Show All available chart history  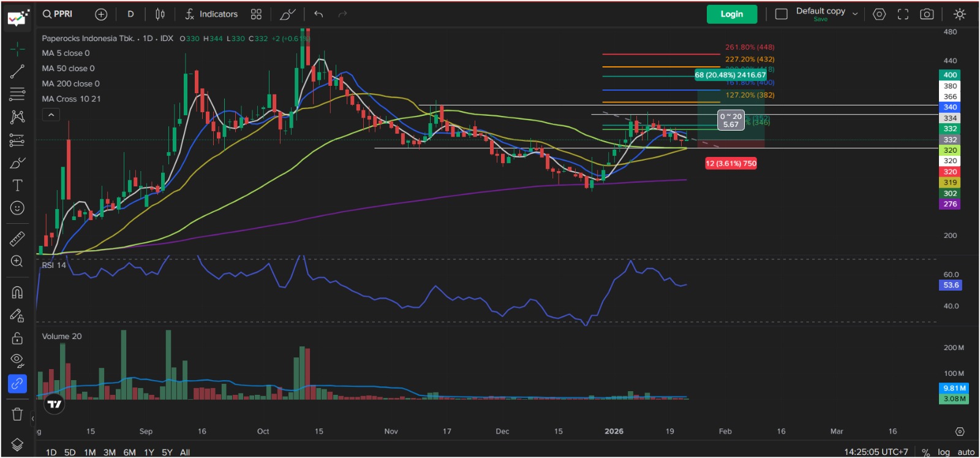(185, 452)
